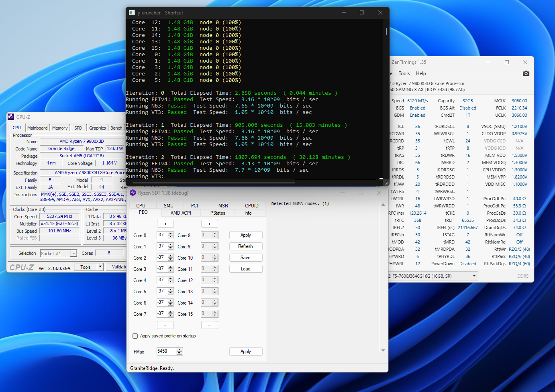Click the CPU-Z title bar icon
The image size is (555, 392).
(x=11, y=117)
